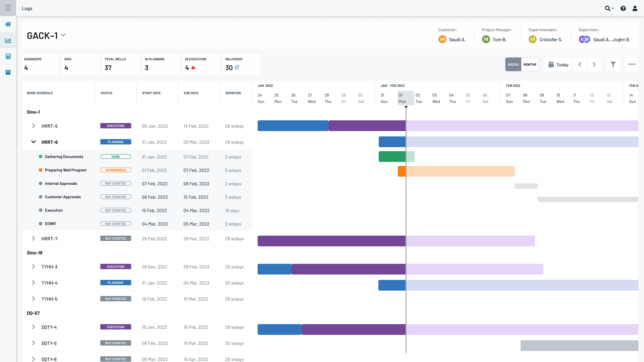Click end date 14 Feb, 2022
This screenshot has height=362, width=644.
[x=196, y=126]
